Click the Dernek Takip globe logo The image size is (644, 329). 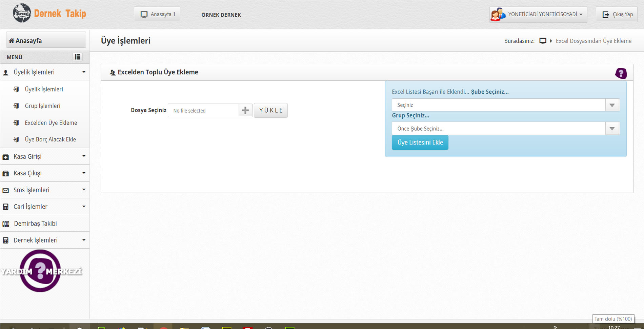tap(22, 14)
